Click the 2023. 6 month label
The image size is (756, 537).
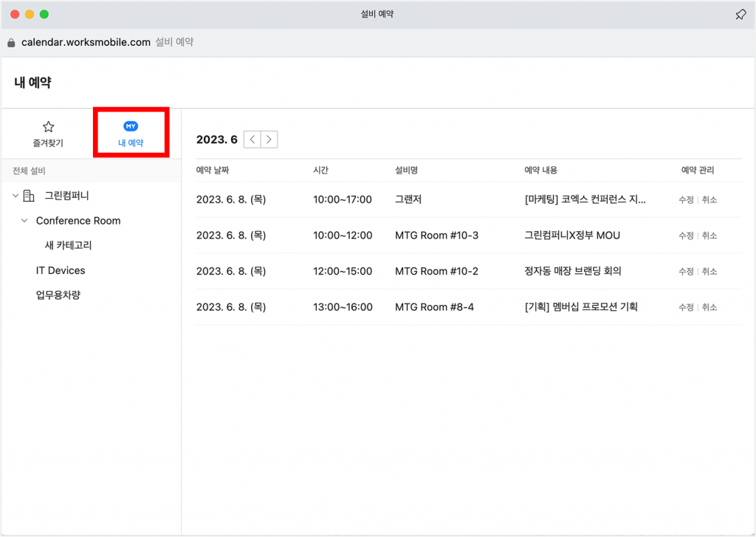(x=217, y=140)
